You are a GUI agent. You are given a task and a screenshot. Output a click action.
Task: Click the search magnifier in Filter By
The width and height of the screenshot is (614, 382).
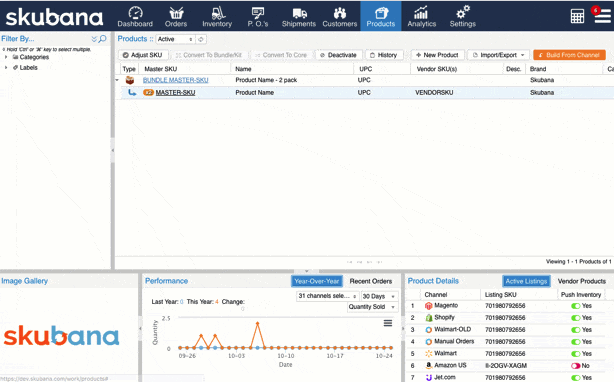tap(103, 39)
